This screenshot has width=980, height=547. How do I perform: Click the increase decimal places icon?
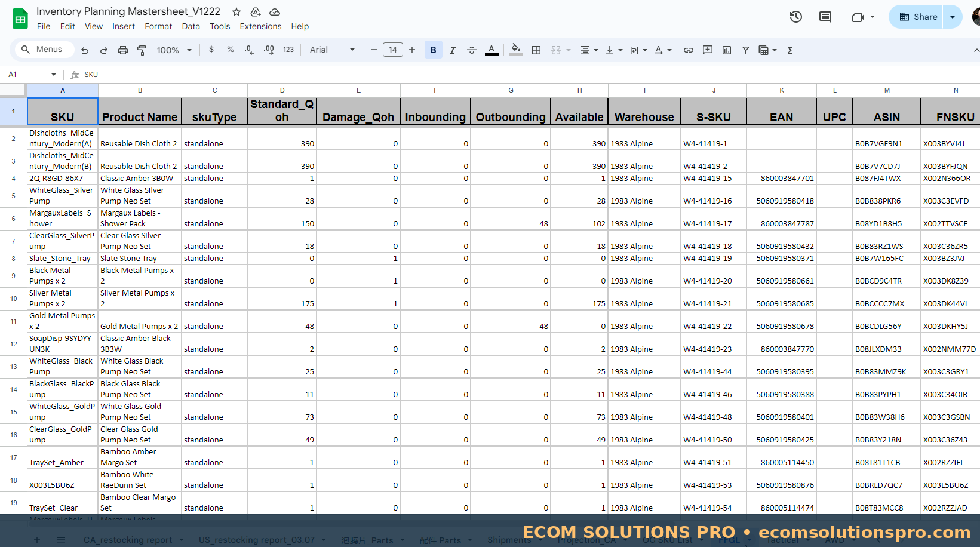pyautogui.click(x=269, y=50)
